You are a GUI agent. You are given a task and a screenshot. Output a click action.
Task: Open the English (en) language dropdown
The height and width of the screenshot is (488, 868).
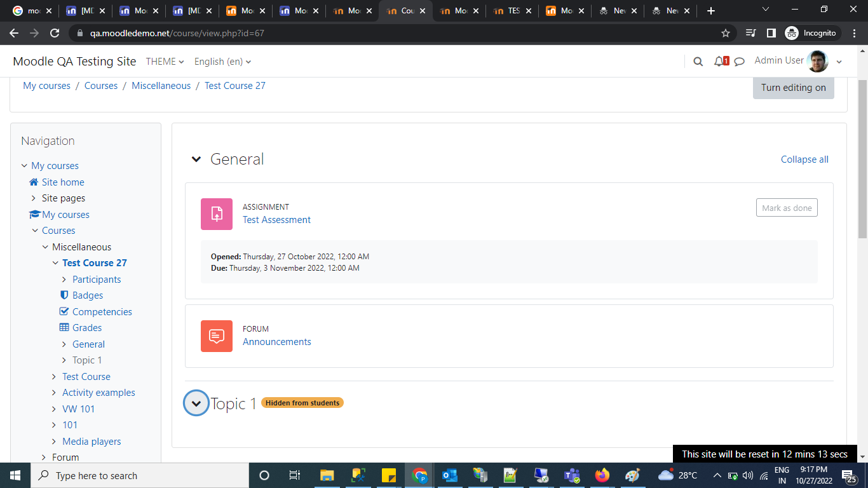click(x=222, y=62)
